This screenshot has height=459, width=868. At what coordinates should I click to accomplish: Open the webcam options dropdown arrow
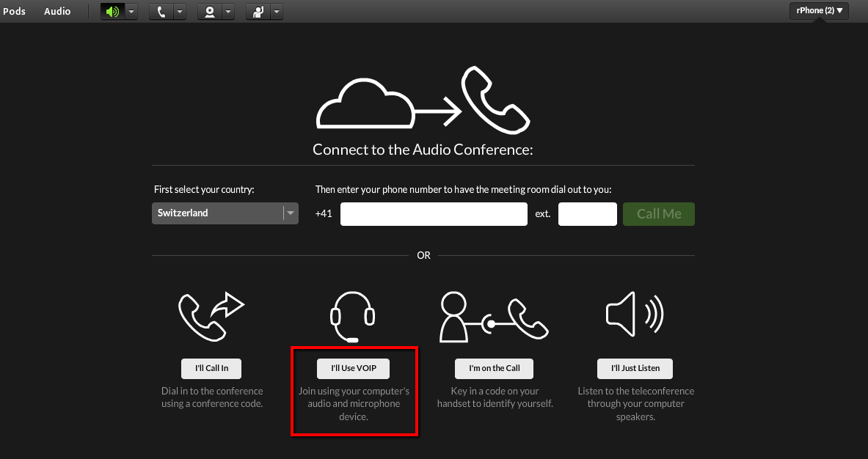pyautogui.click(x=228, y=12)
